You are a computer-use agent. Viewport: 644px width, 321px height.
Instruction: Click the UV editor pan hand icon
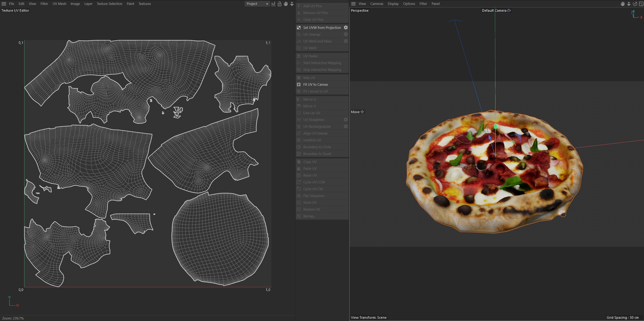pyautogui.click(x=286, y=4)
